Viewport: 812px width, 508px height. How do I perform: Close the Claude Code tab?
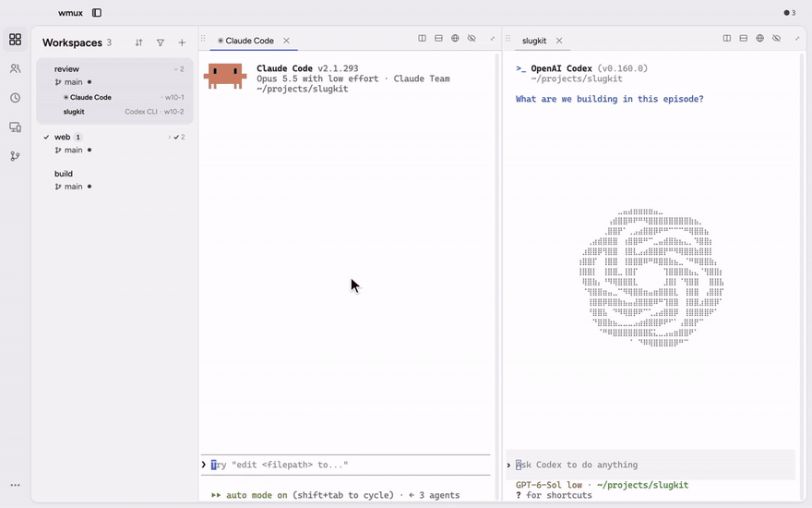coord(286,41)
